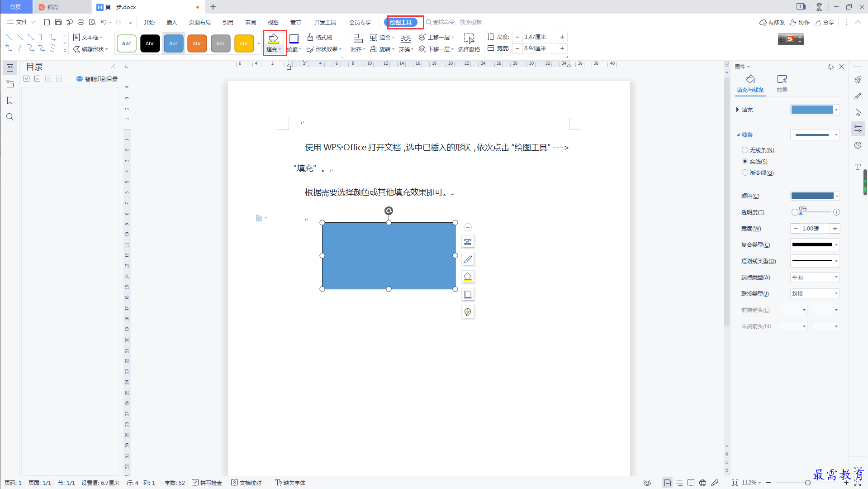Toggle eye protection mode icon in status bar
Viewport: 868px width, 489px height.
(647, 483)
